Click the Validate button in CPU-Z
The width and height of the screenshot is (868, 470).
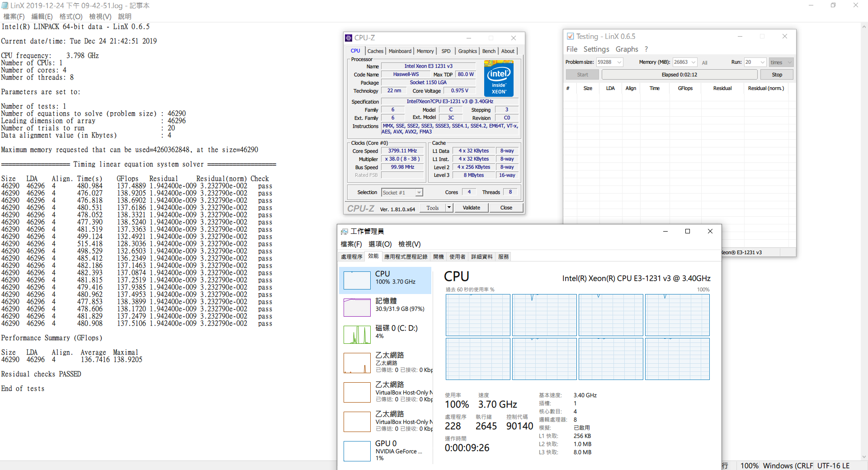tap(471, 208)
